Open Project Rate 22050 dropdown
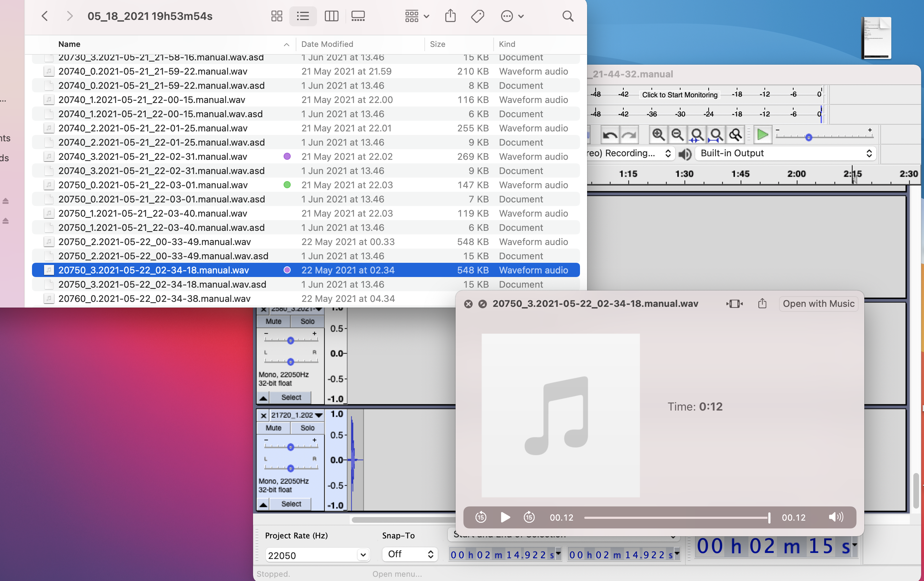The width and height of the screenshot is (924, 581). 362,555
